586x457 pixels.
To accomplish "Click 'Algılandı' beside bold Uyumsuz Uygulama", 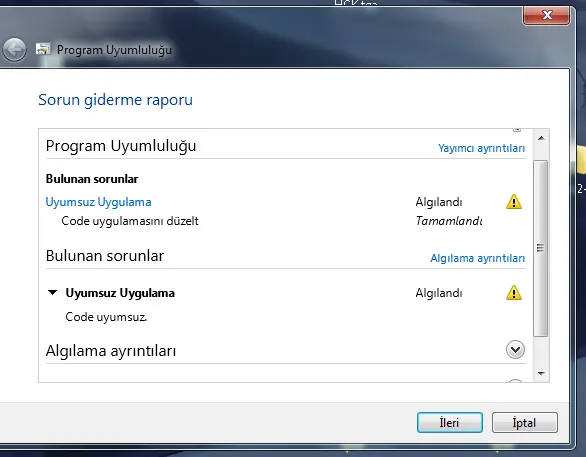I will 439,293.
